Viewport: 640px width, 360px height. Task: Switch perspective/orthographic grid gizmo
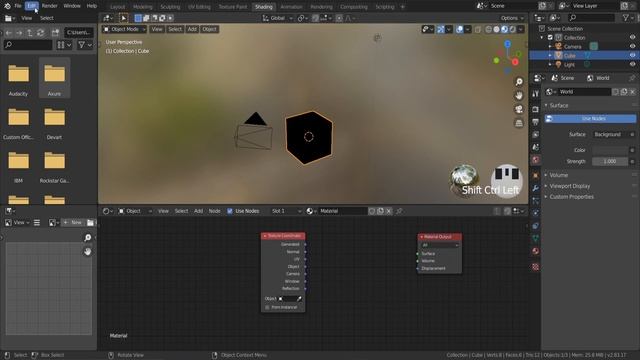click(519, 123)
